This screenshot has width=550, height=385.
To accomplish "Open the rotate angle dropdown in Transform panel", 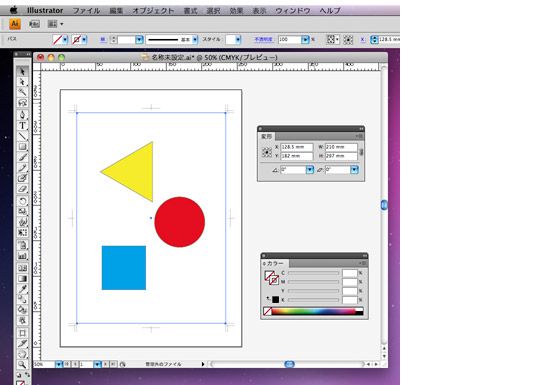I will click(310, 170).
